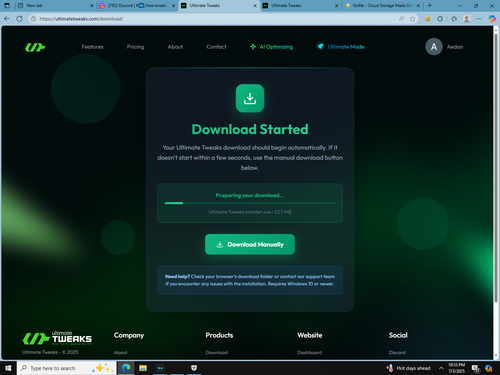
Task: Open notification center icon in tray
Action: pos(476,368)
